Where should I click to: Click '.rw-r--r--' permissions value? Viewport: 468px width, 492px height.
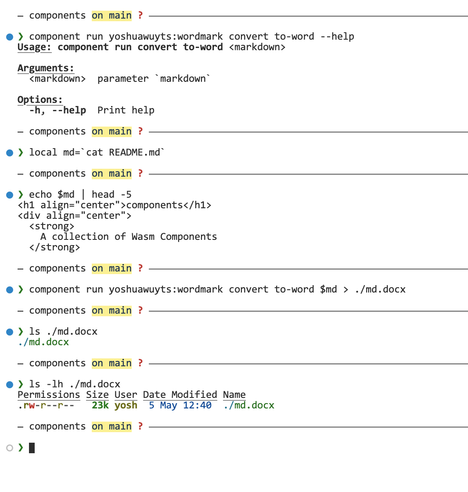tap(46, 405)
